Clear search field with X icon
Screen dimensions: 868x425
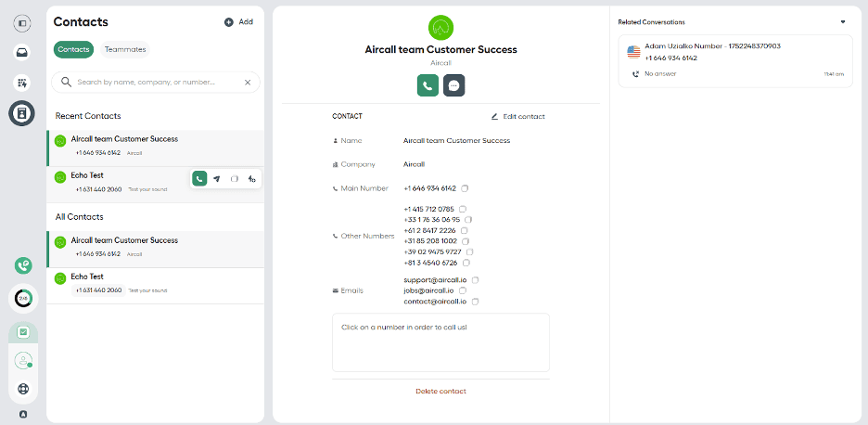[x=248, y=83]
